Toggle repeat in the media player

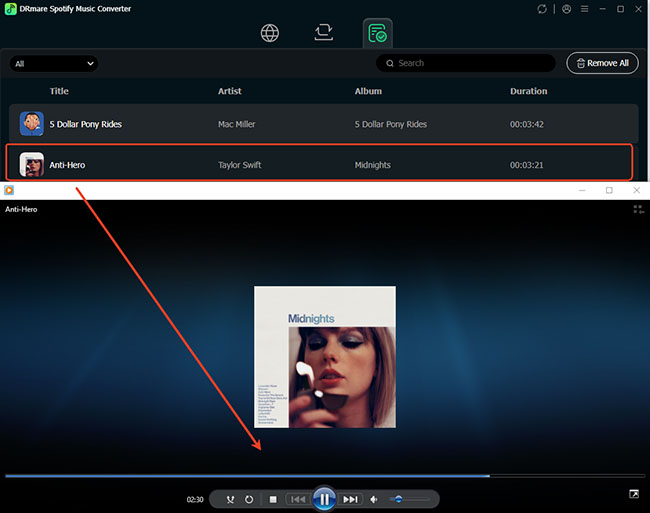(249, 499)
